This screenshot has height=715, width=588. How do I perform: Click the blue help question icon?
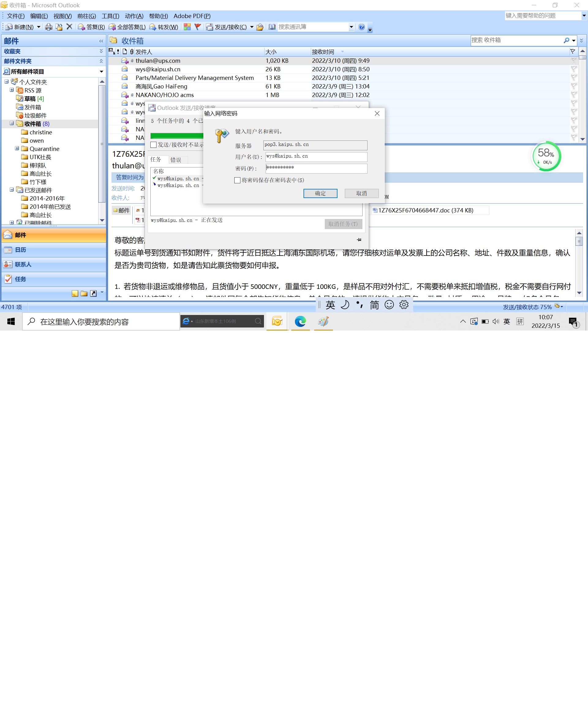pos(361,27)
